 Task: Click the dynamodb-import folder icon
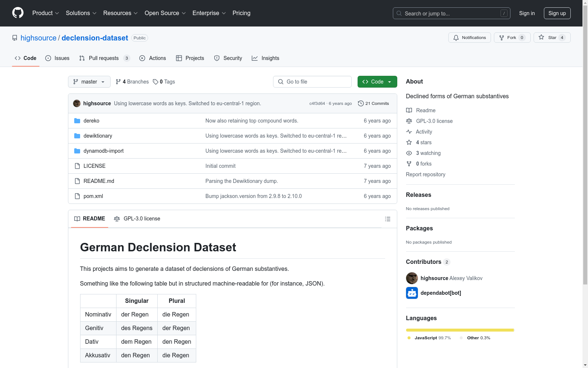point(77,151)
